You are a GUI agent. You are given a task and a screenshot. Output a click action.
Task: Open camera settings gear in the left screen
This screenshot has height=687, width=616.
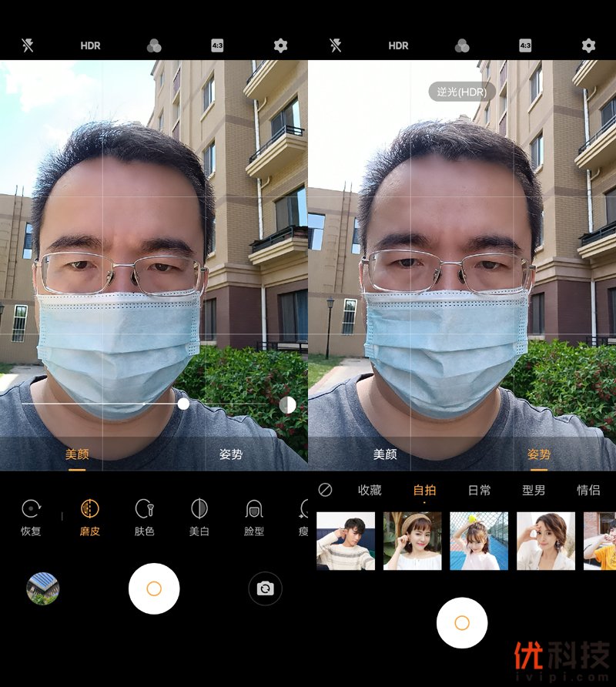[280, 45]
